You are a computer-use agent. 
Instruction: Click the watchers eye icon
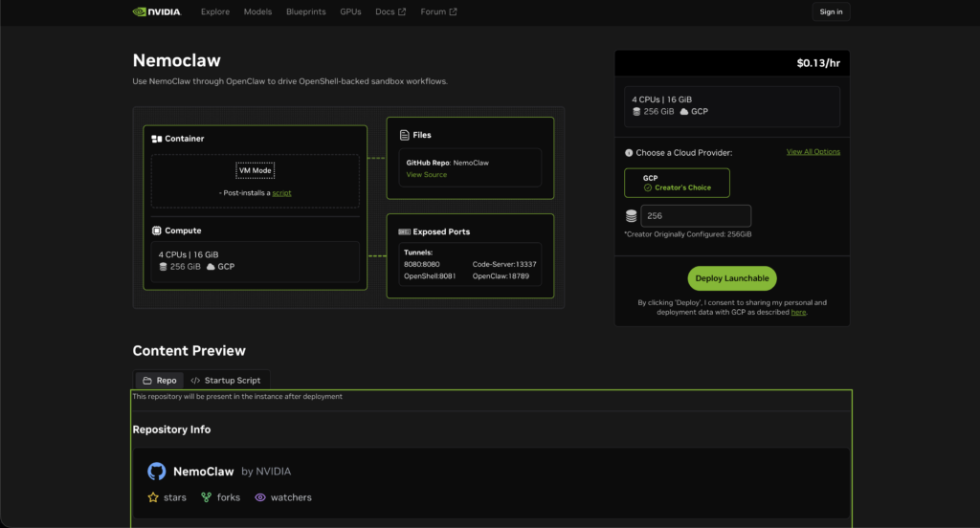259,497
